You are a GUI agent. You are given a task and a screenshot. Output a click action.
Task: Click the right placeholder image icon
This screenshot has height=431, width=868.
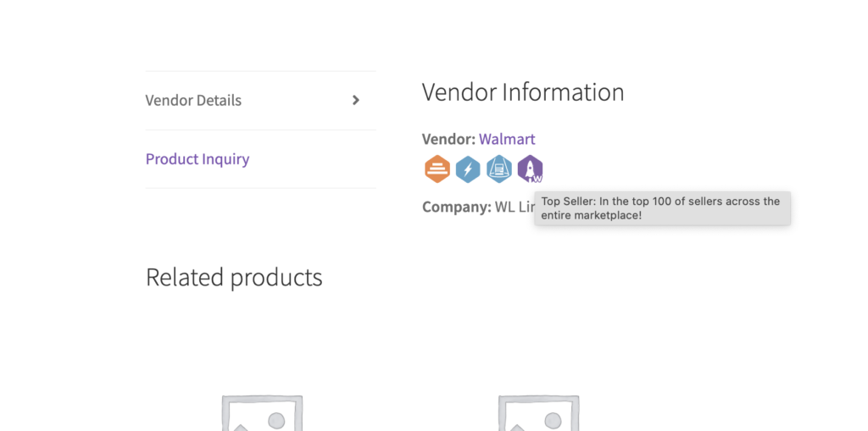(538, 412)
